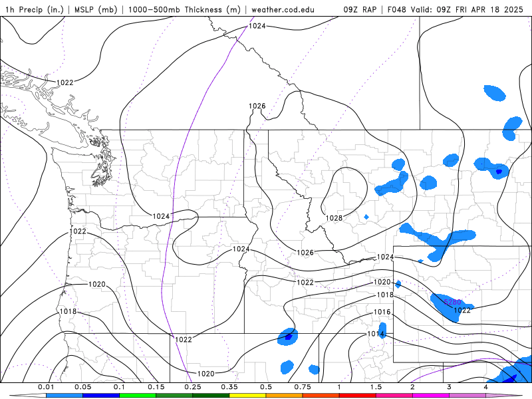
Task: Click the red 1–1.5 legend swatch
Action: coord(358,396)
